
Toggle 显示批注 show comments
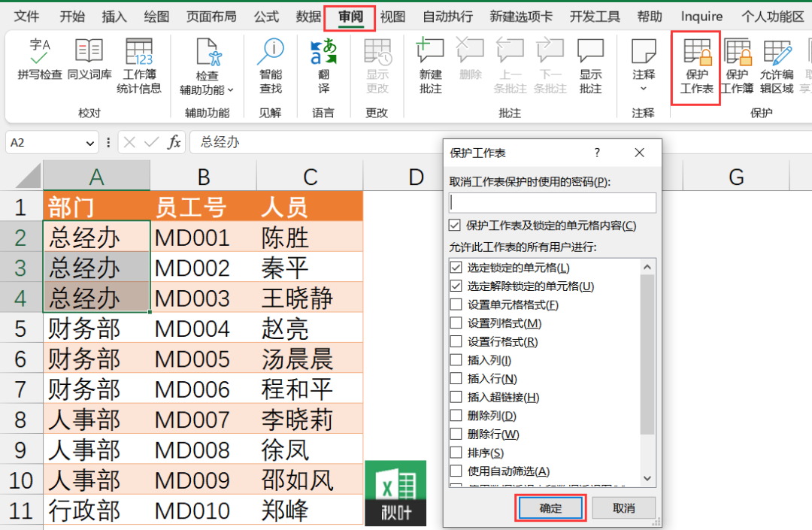pos(590,66)
